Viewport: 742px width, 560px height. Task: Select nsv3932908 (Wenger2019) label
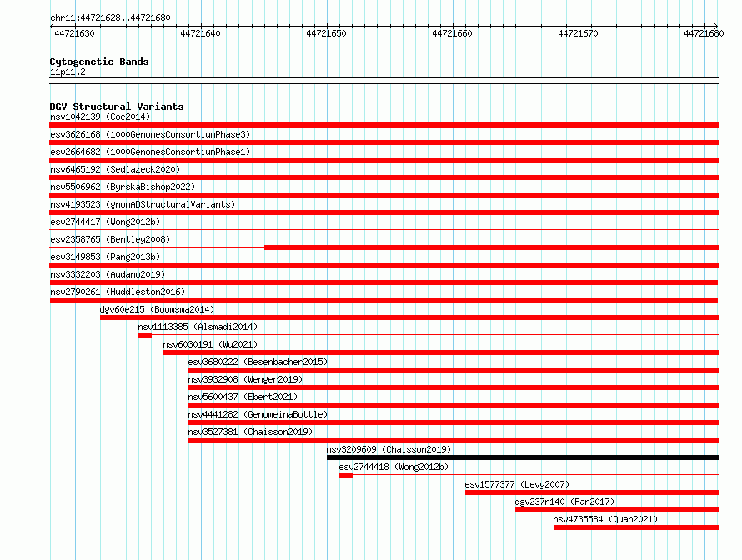point(245,379)
